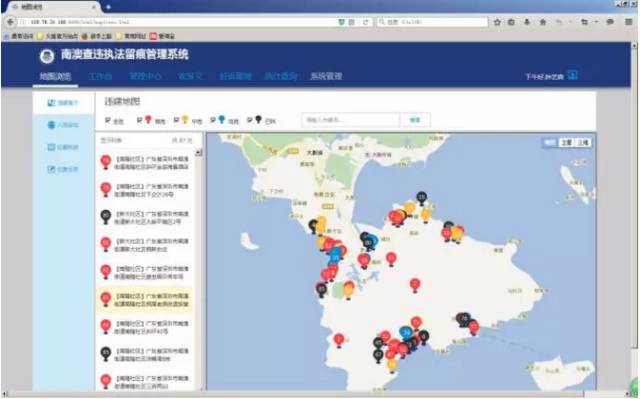The height and width of the screenshot is (399, 640).
Task: Open the 系统管理 tab in the navigation bar
Action: tap(326, 76)
